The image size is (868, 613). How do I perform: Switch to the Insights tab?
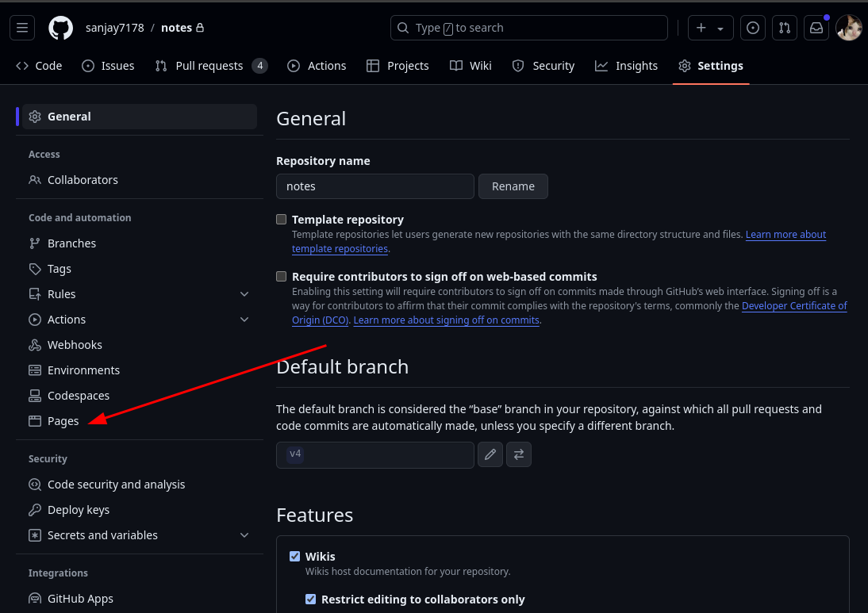(627, 66)
